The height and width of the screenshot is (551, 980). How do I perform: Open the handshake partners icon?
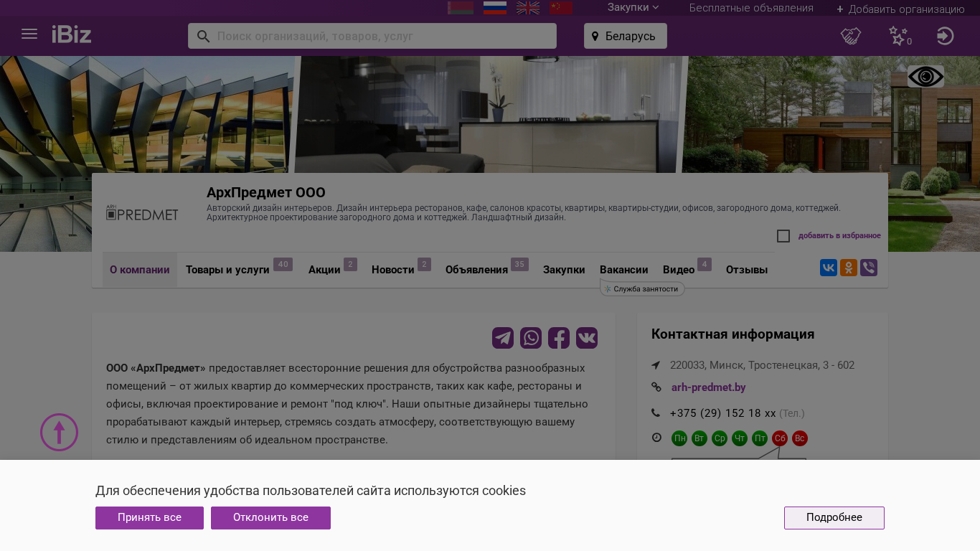pos(851,36)
